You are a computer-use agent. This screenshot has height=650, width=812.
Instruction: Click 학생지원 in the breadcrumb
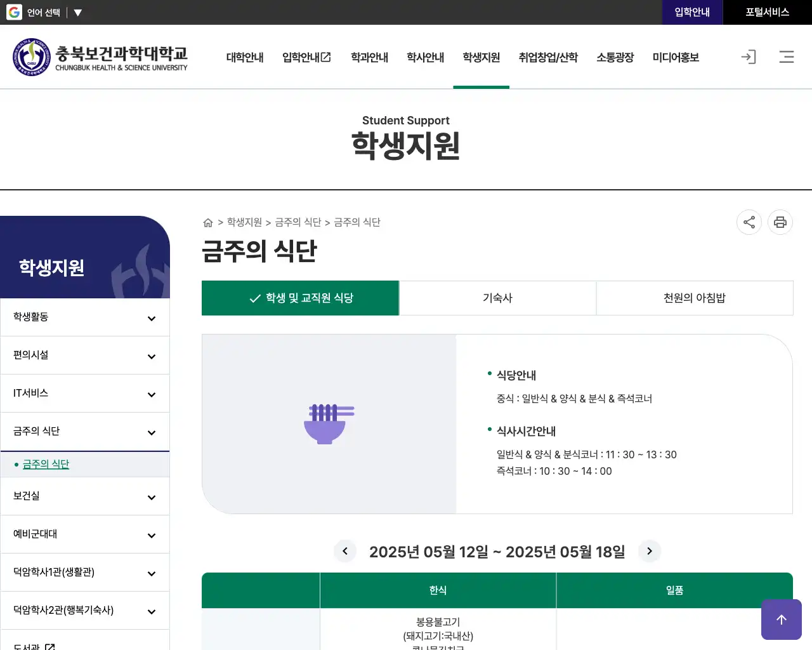pos(244,222)
